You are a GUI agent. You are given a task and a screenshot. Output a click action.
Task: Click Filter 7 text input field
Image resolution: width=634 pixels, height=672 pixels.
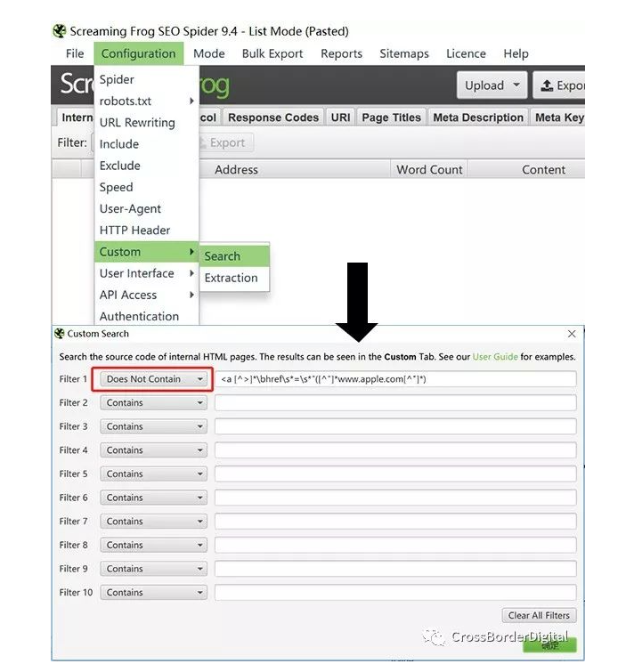395,522
